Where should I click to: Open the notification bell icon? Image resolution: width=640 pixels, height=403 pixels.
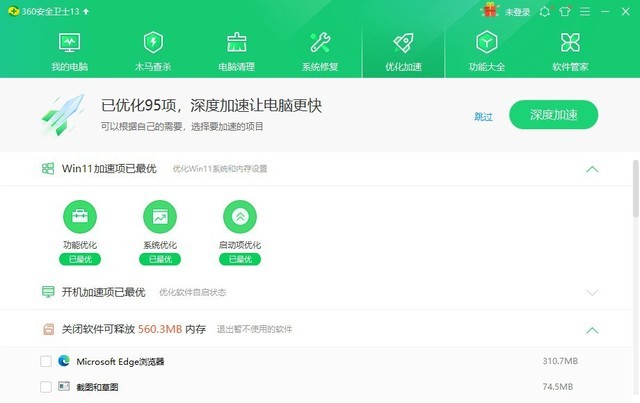[x=544, y=11]
